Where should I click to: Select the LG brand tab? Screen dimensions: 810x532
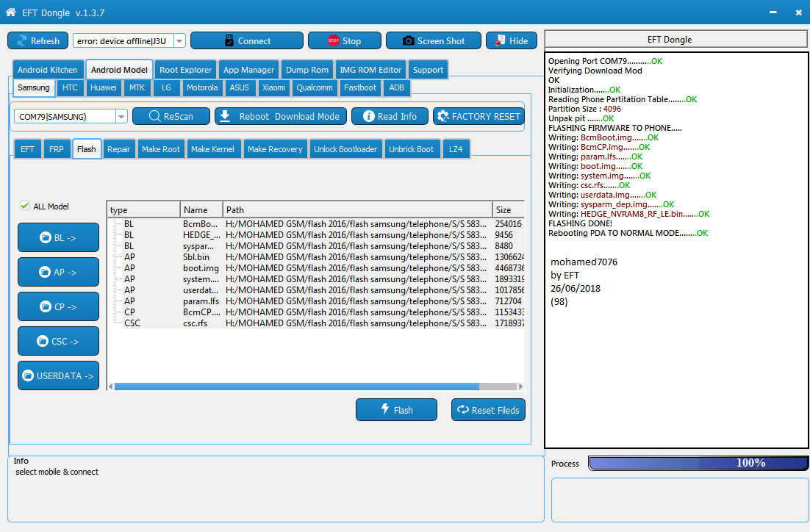point(166,87)
